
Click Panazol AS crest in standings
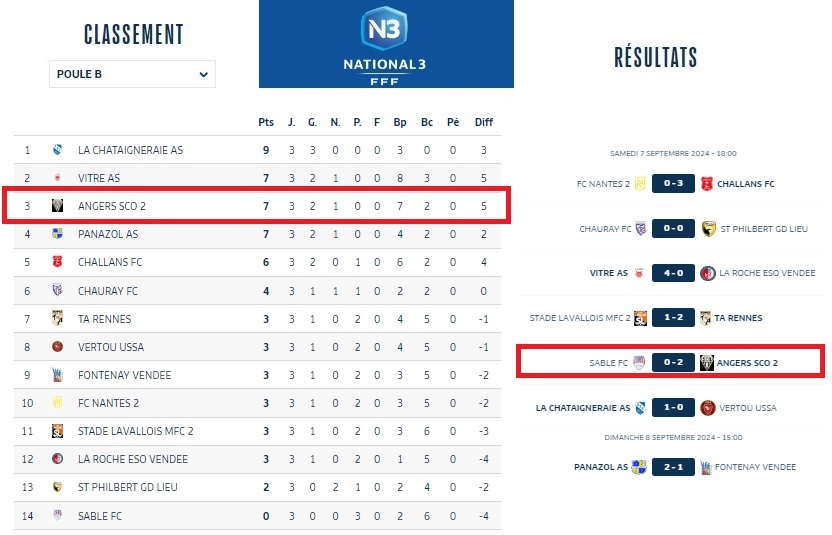[x=58, y=234]
